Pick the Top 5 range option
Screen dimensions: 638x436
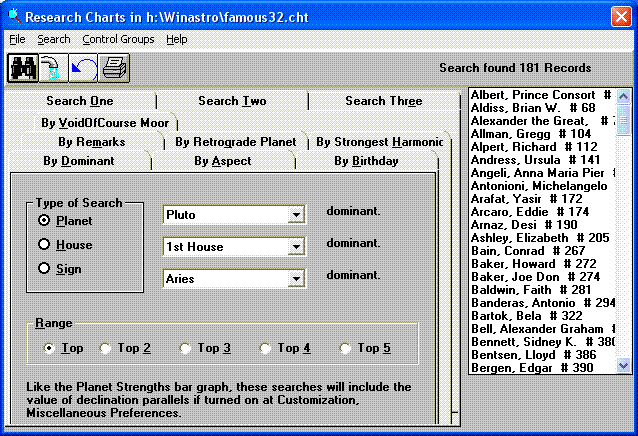(x=345, y=348)
